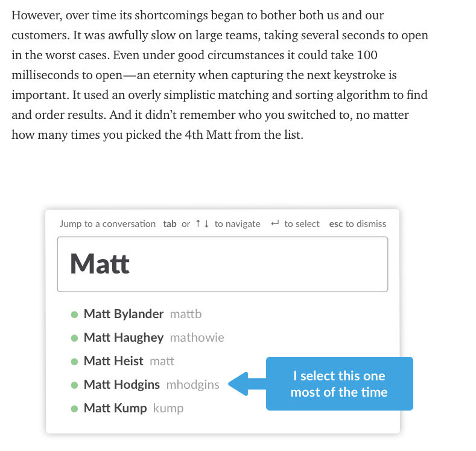
Task: Click the Matt search input field
Action: coord(223,264)
